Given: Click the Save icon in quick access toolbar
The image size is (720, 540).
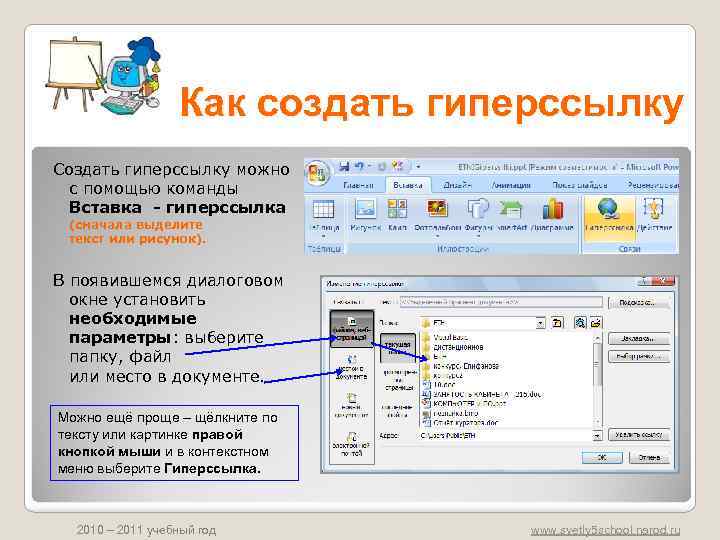Looking at the screenshot, I should 344,166.
